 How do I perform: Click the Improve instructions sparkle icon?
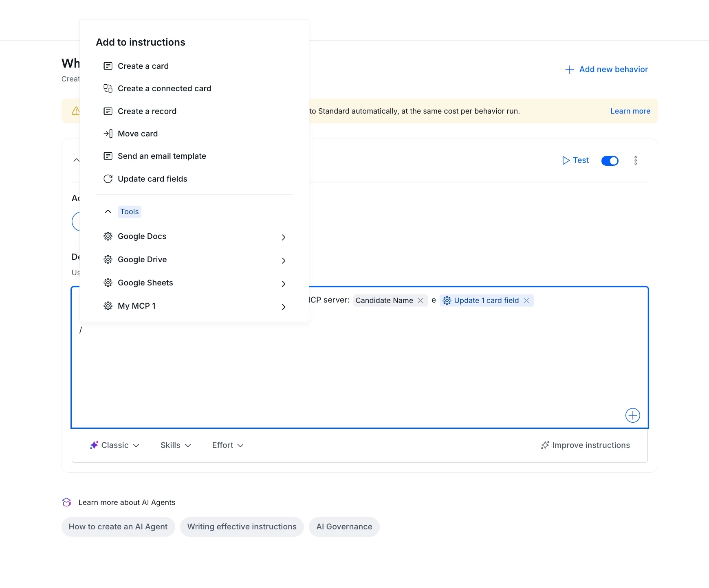pos(545,445)
